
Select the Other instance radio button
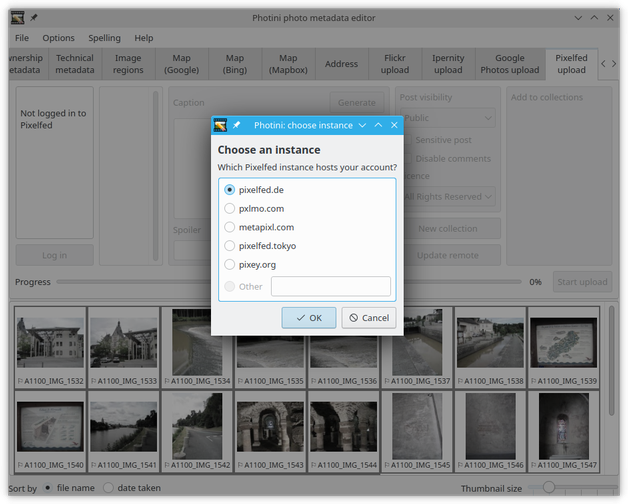point(229,286)
